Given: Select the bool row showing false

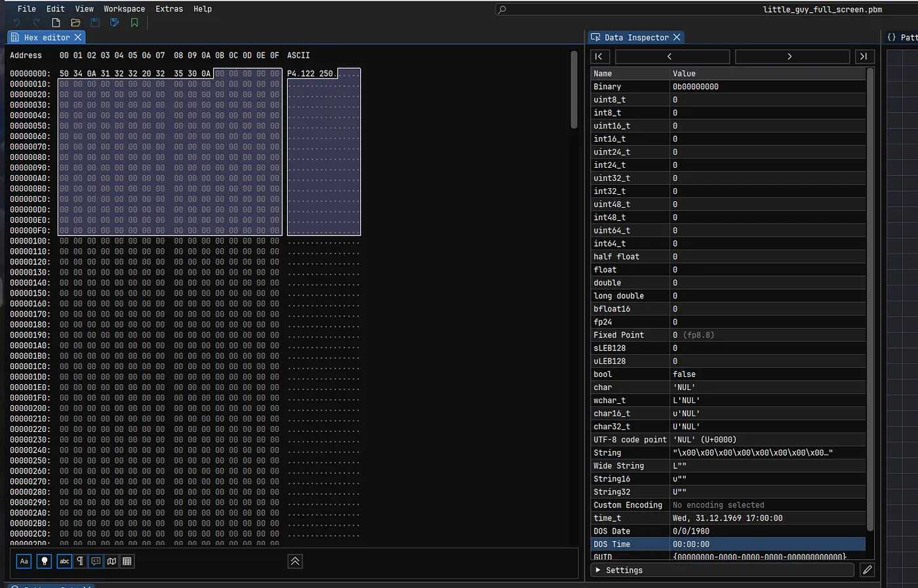Looking at the screenshot, I should pyautogui.click(x=728, y=374).
